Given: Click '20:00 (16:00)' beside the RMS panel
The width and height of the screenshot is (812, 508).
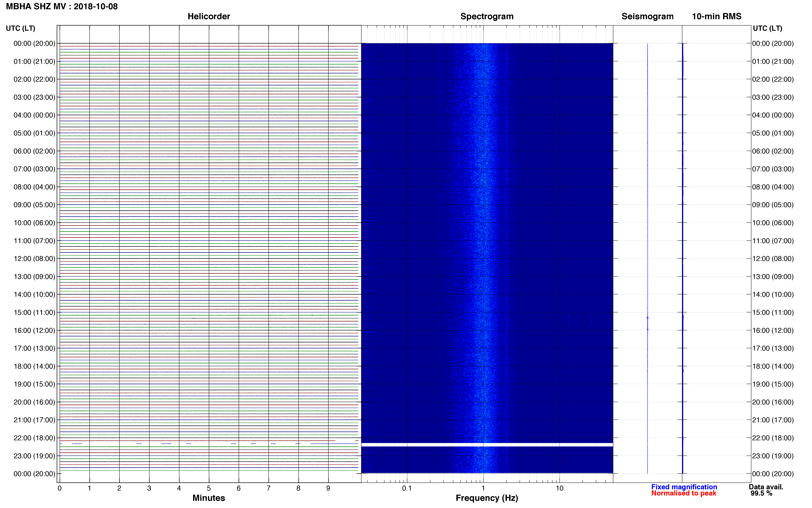Looking at the screenshot, I should (773, 402).
